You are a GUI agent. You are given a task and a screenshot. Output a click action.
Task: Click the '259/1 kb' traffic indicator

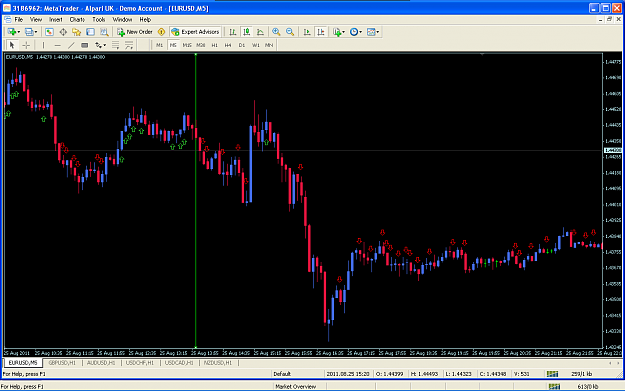coord(582,374)
